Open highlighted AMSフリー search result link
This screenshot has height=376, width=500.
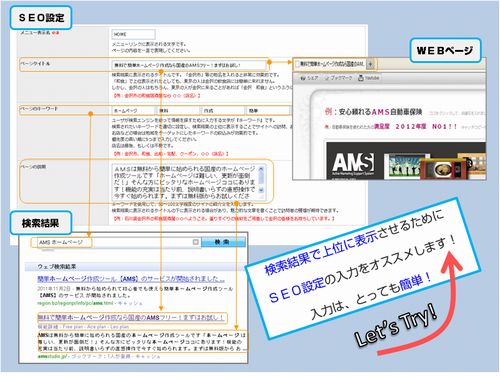pos(130,318)
